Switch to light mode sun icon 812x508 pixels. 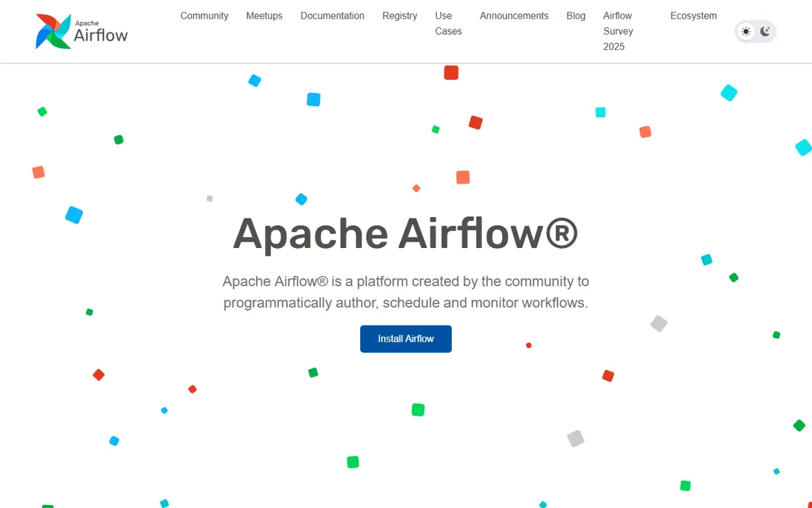pyautogui.click(x=746, y=32)
